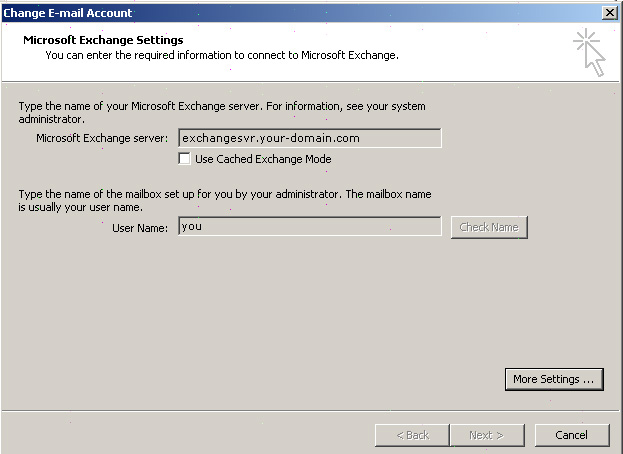Click the 'User Name:' label
Screen dimensions: 623x454
(x=140, y=228)
